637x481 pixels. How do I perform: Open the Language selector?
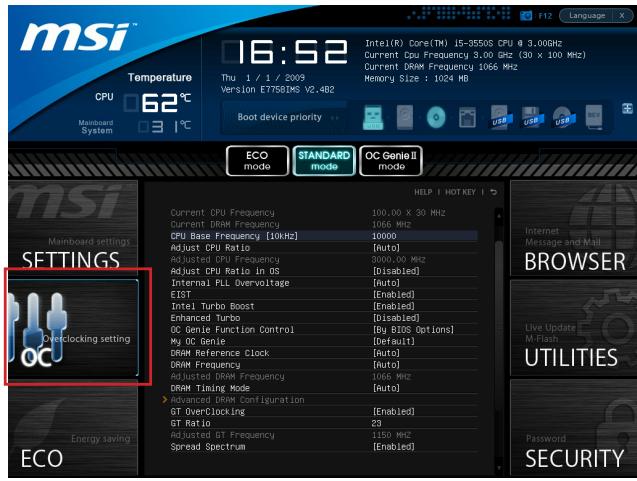pyautogui.click(x=587, y=15)
